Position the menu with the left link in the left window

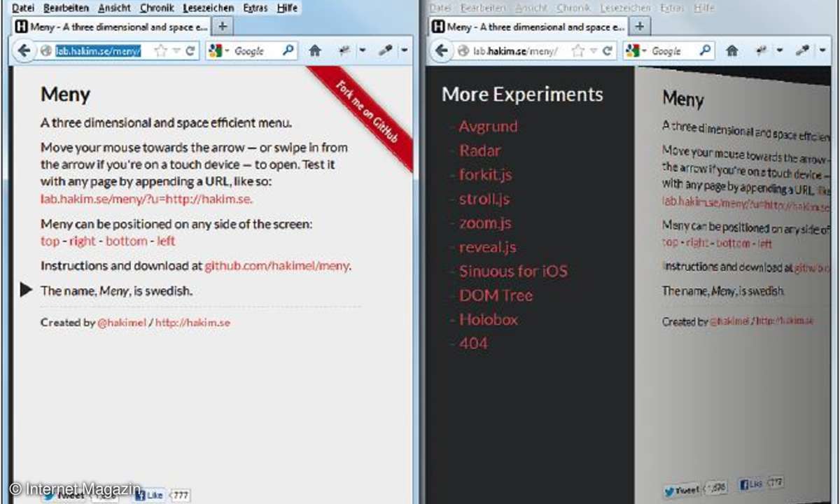tap(166, 241)
